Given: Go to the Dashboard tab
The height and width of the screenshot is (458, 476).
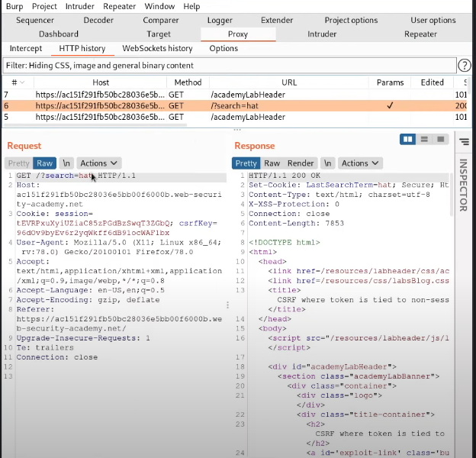Looking at the screenshot, I should (59, 34).
